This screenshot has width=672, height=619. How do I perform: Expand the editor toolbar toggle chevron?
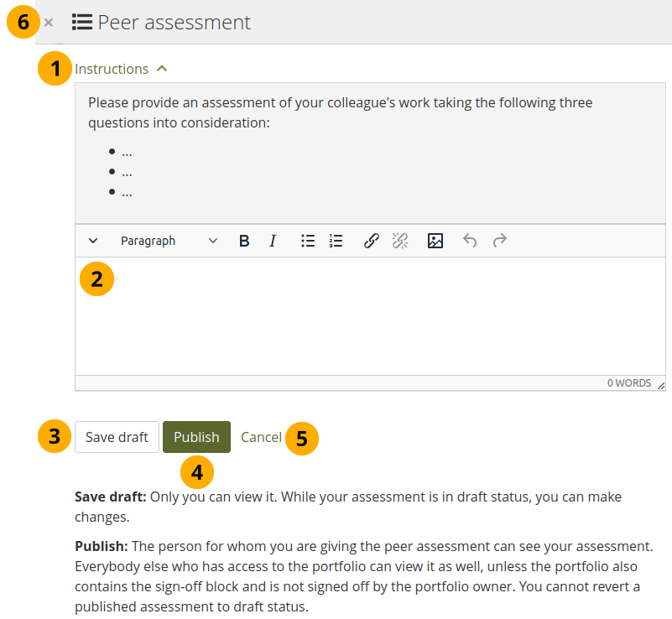tap(93, 241)
